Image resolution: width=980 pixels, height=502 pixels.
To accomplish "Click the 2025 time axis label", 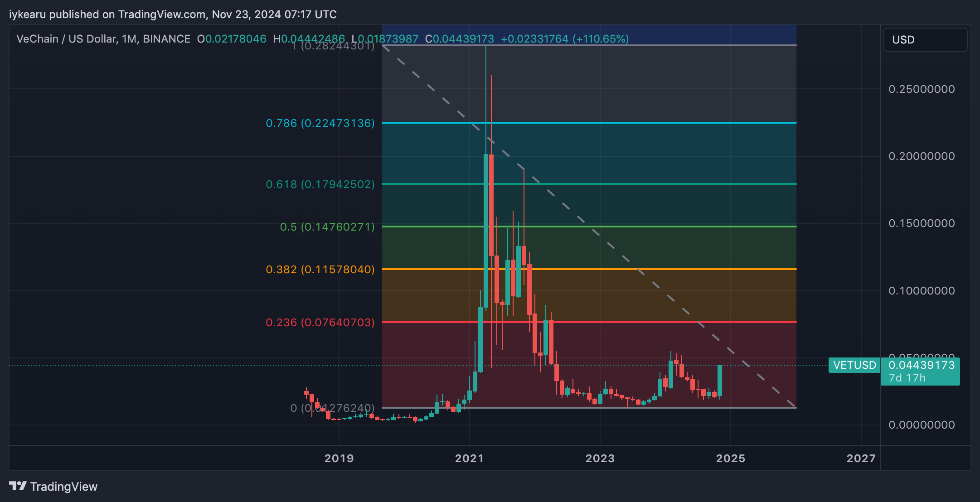I will tap(731, 459).
